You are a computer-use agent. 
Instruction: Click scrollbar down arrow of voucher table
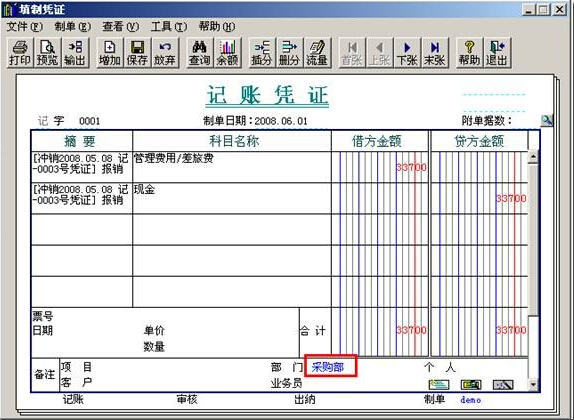point(533,384)
